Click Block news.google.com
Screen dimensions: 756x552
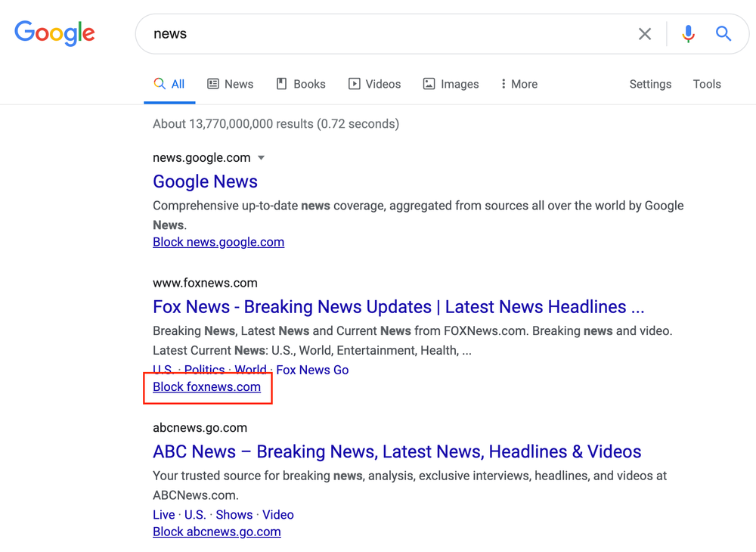pos(218,241)
